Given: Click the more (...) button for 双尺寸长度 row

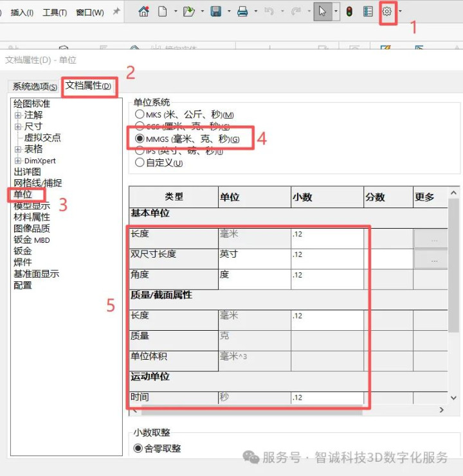Looking at the screenshot, I should pos(431,260).
